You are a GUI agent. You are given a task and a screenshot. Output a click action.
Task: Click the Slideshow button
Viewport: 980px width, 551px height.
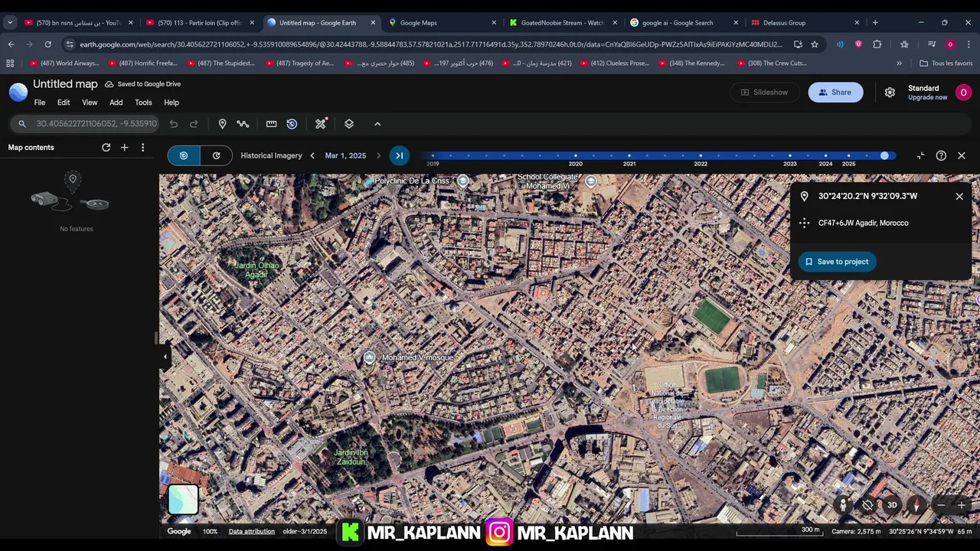pos(763,92)
